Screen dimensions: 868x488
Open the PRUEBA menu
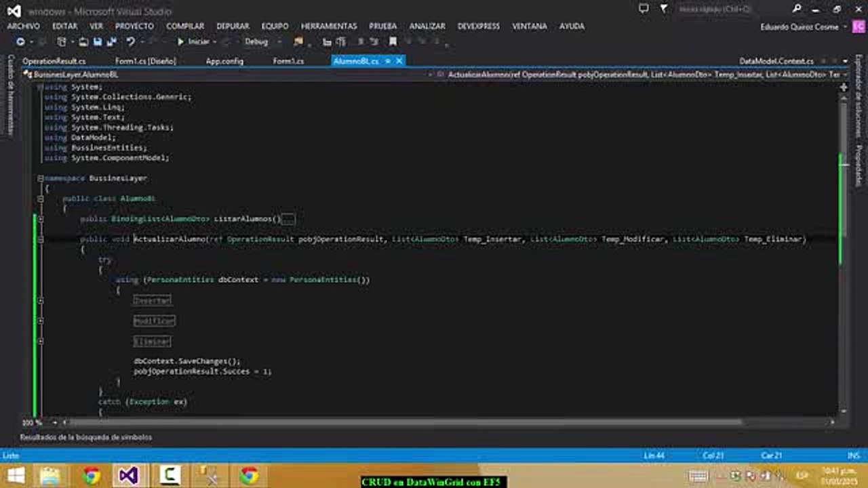[383, 26]
